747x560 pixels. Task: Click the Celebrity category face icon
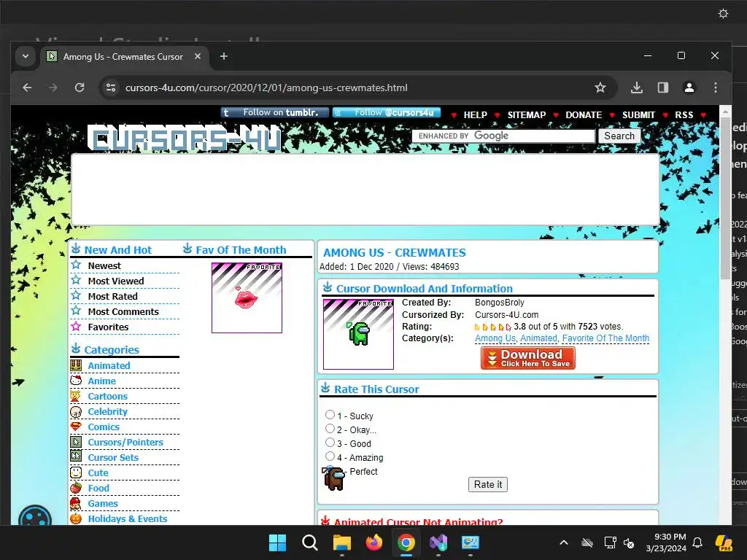76,411
